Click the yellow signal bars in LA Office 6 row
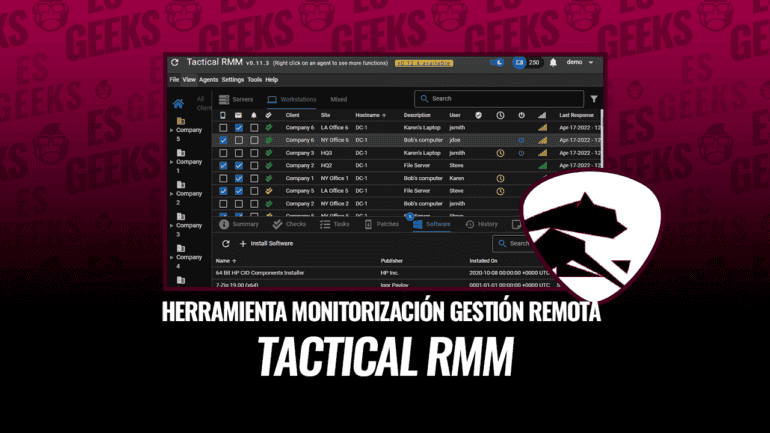The image size is (770, 433). [542, 128]
